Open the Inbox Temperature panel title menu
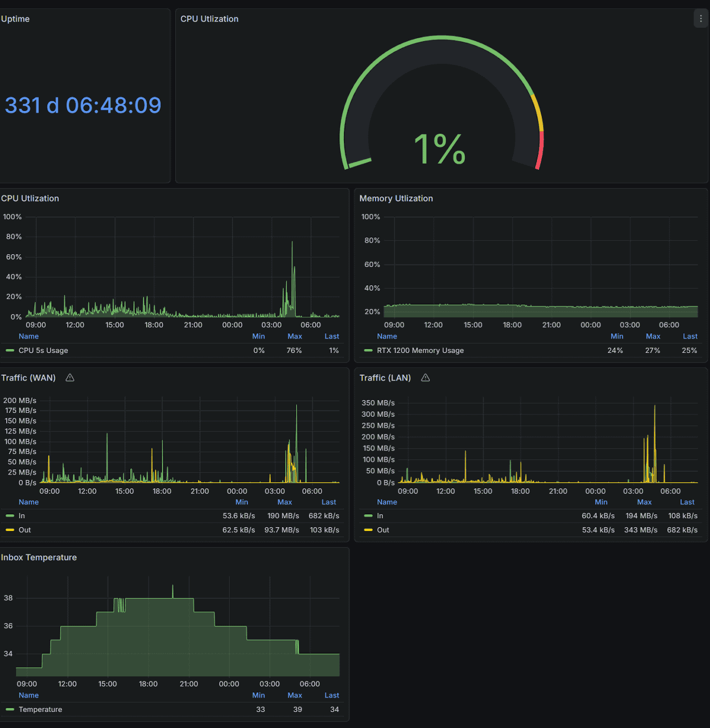Viewport: 710px width, 728px height. click(x=39, y=558)
